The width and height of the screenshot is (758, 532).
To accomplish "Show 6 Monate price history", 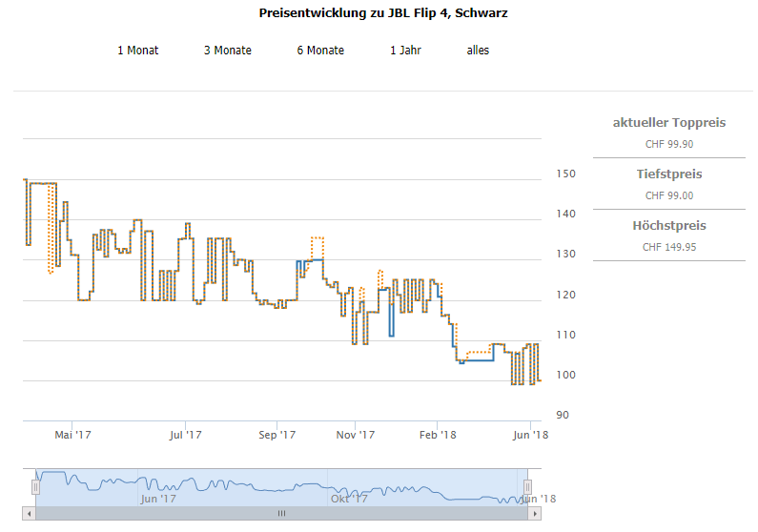I will pyautogui.click(x=320, y=50).
